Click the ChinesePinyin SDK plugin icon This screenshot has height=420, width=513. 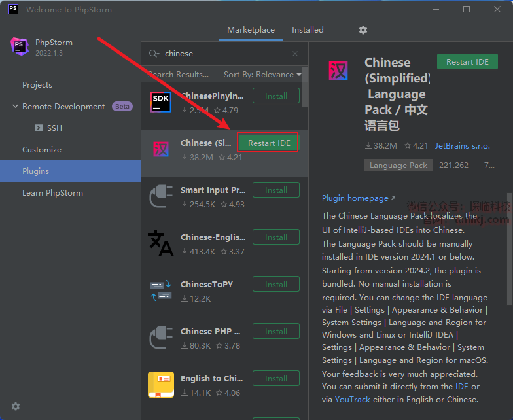point(161,102)
